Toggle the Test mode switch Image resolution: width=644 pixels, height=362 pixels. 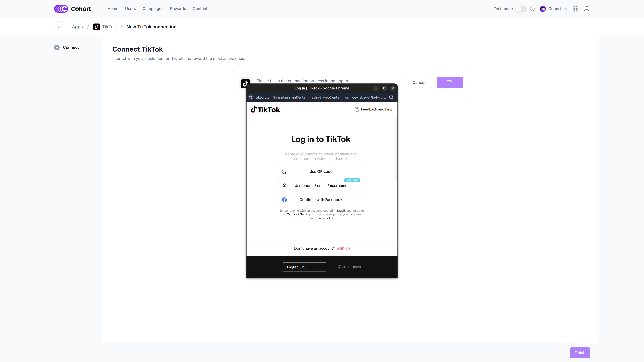click(x=521, y=9)
